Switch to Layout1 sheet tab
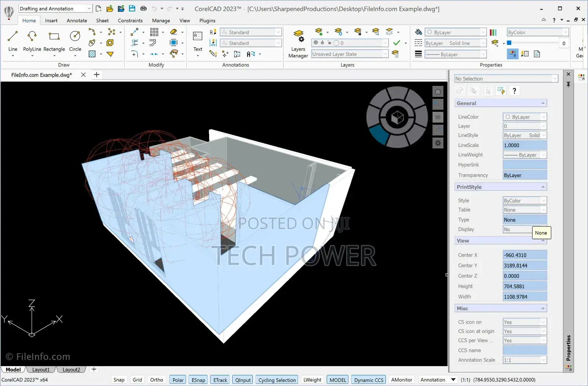Viewport: 588px width, 386px height. tap(41, 369)
